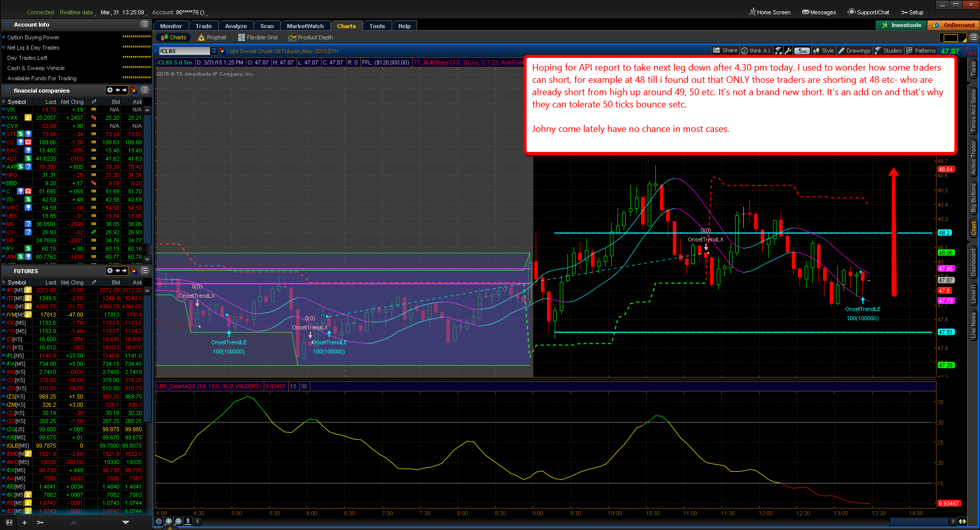Open the Share chart option
The width and height of the screenshot is (980, 530).
pos(725,51)
